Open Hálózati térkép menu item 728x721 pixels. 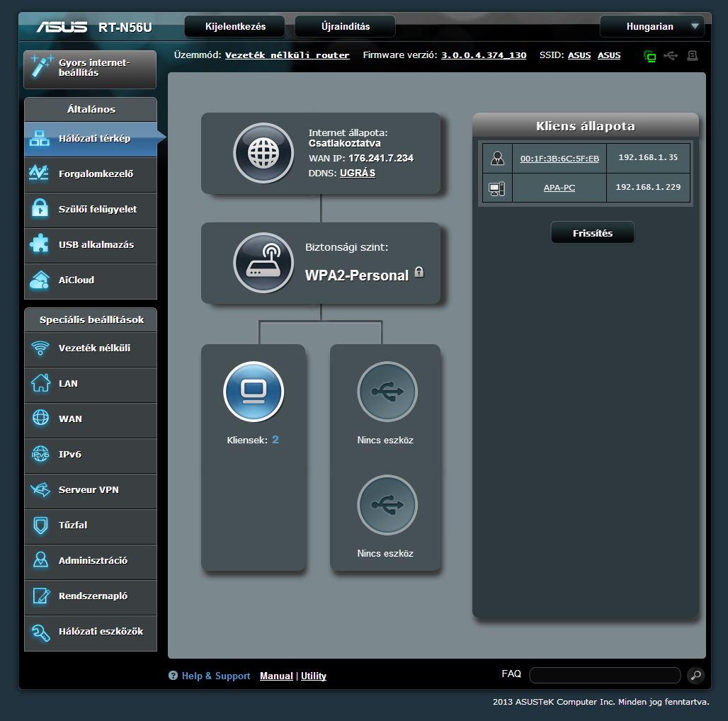(91, 139)
